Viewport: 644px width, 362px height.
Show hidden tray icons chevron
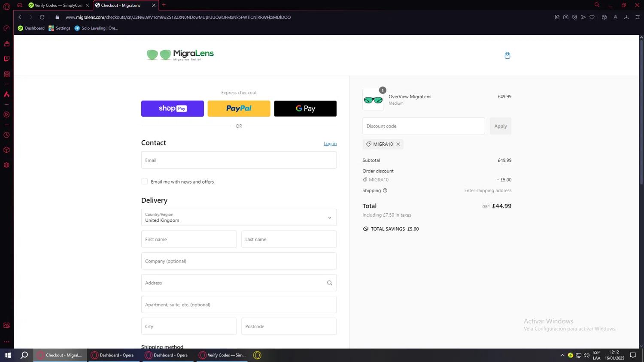tap(562, 355)
